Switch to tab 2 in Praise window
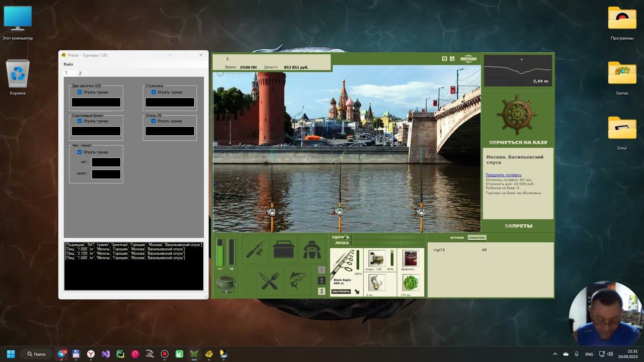The width and height of the screenshot is (644, 362). [79, 73]
